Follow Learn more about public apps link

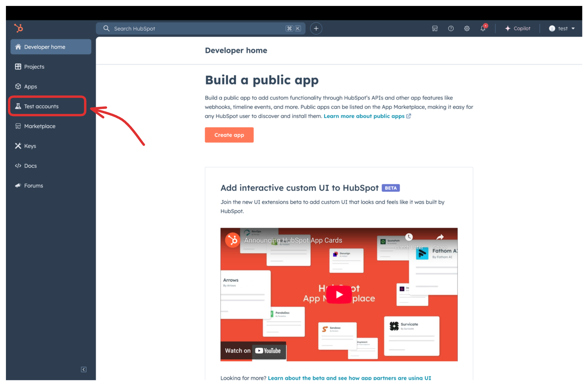click(x=364, y=116)
